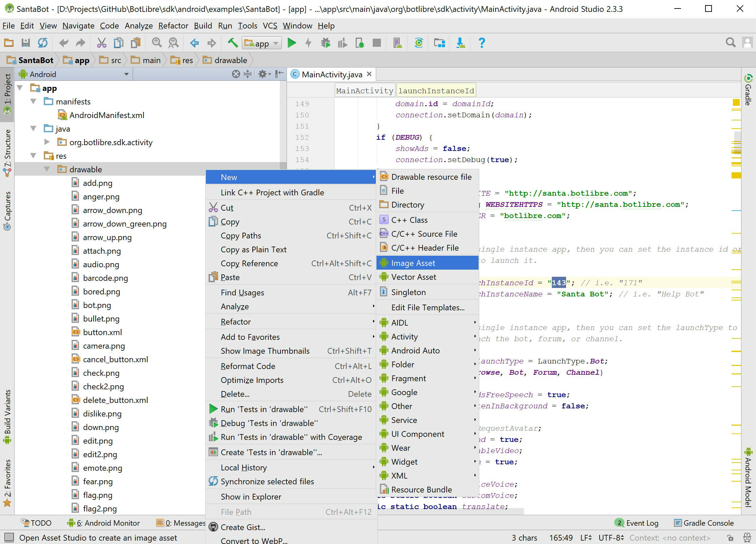This screenshot has height=544, width=756.
Task: Collapse the java folder node
Action: (33, 129)
